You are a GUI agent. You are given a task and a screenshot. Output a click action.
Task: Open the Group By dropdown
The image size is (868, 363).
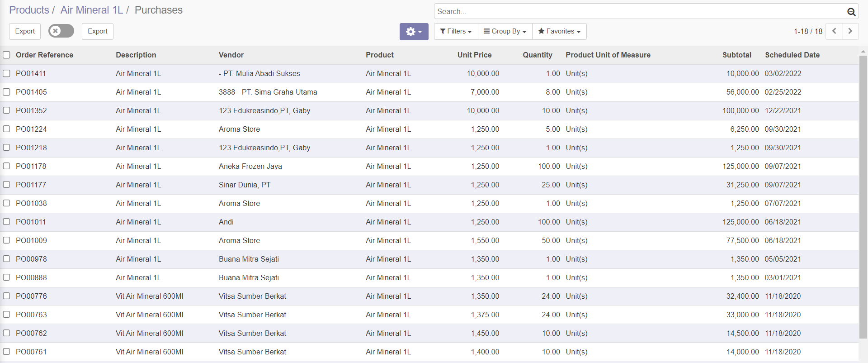click(x=505, y=31)
